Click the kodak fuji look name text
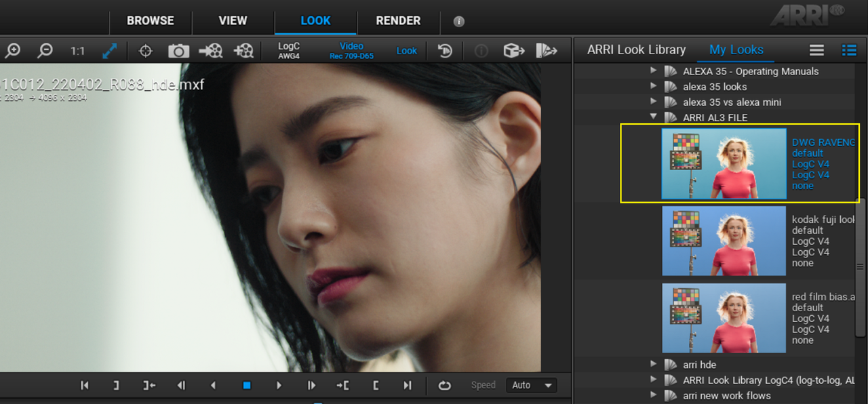The width and height of the screenshot is (868, 404). click(x=823, y=220)
